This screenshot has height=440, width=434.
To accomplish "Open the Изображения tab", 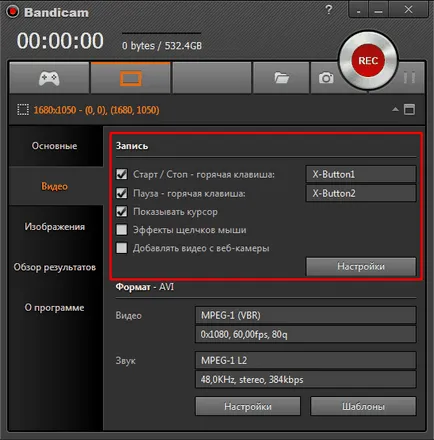I will [x=55, y=227].
